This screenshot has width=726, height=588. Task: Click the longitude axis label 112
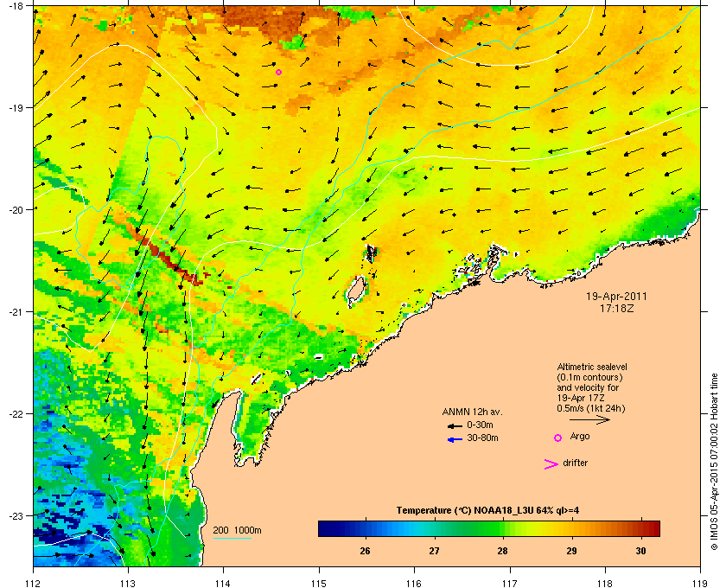pyautogui.click(x=34, y=583)
